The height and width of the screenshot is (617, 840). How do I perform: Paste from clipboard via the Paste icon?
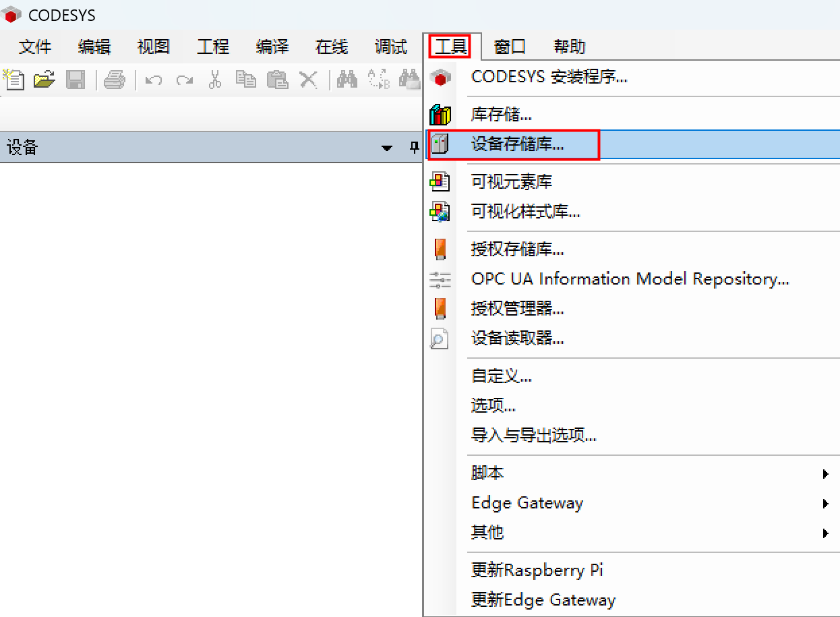point(277,79)
